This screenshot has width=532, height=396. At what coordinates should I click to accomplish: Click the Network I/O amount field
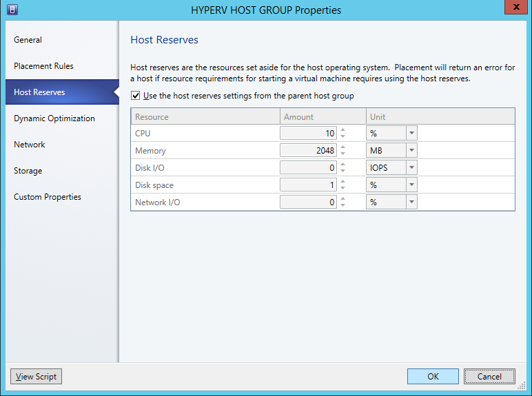tap(308, 202)
